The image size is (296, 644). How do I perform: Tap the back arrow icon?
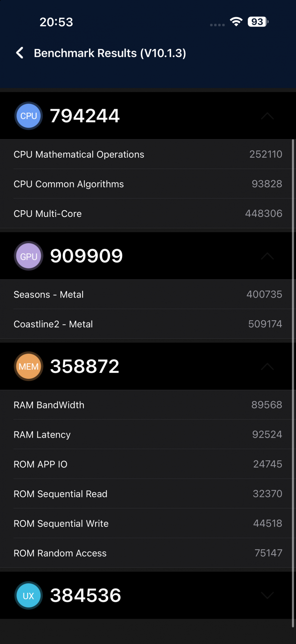pos(20,53)
